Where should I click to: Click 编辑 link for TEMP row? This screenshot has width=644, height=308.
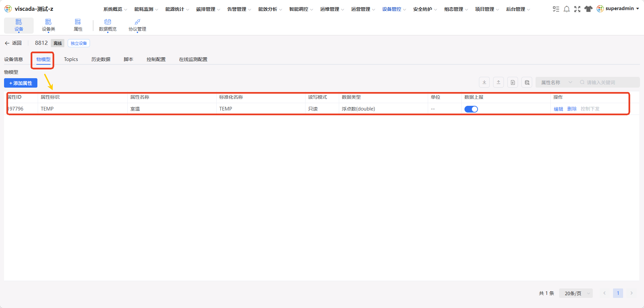coord(558,109)
